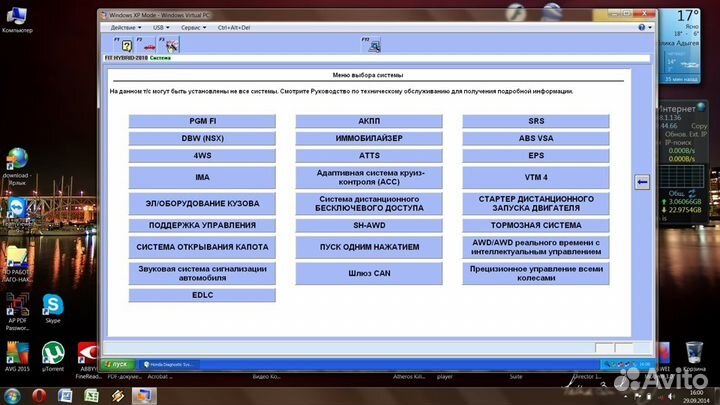Open Звуковая система сигнализации автомобиля
720x405 pixels.
tap(202, 273)
